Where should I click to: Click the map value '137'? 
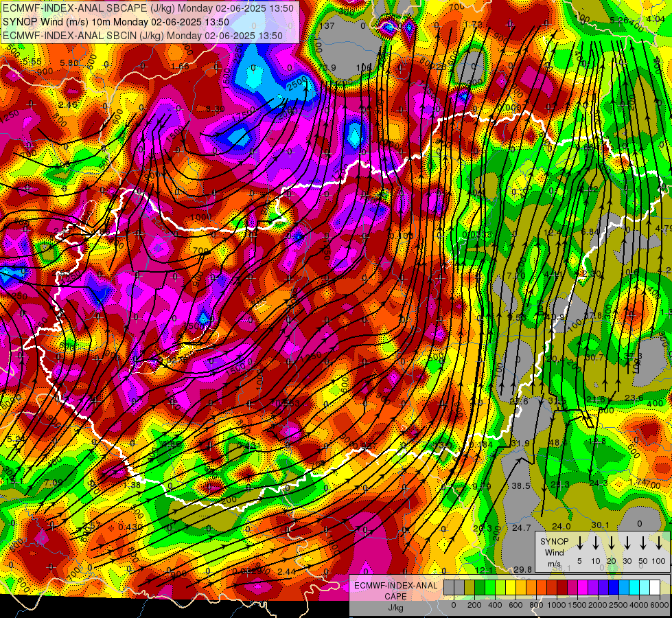click(x=327, y=25)
